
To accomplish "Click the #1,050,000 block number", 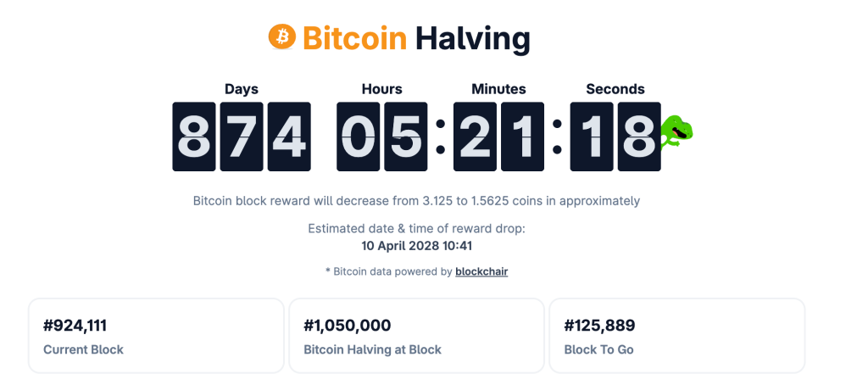I will point(347,326).
